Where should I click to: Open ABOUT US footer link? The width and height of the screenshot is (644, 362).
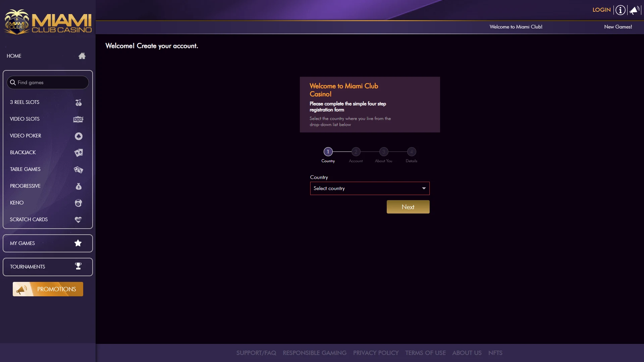[467, 353]
